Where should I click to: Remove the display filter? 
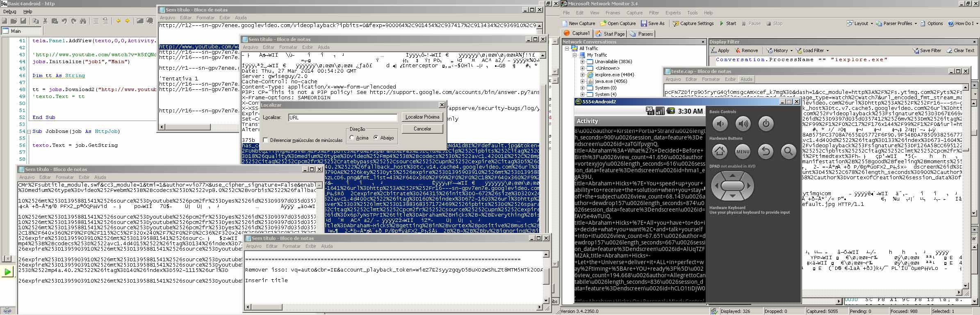pyautogui.click(x=746, y=50)
